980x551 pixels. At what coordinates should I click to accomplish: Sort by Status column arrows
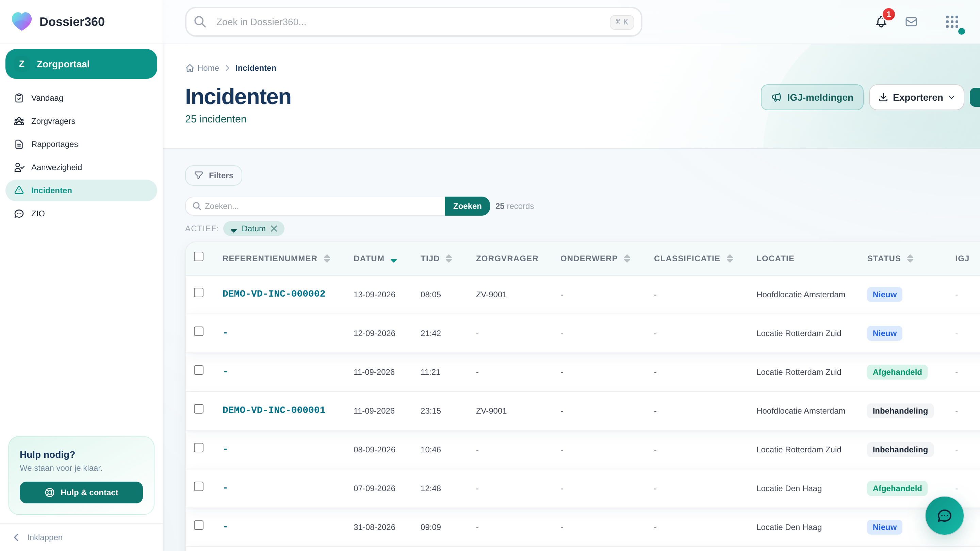(910, 258)
